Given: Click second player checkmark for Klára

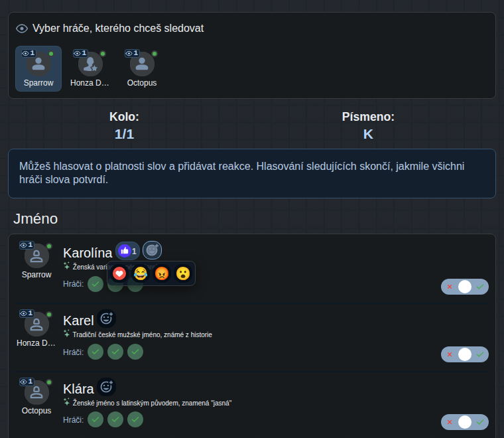Looking at the screenshot, I should [x=115, y=419].
